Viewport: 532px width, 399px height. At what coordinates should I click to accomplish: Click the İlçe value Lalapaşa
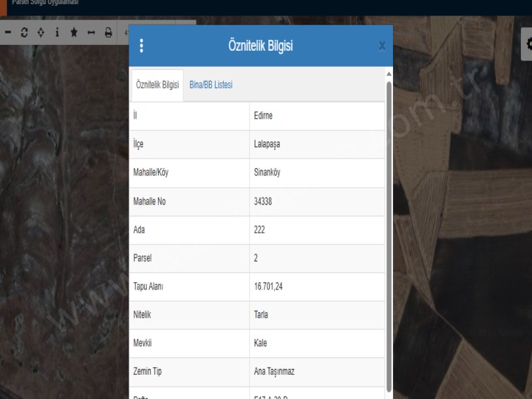pyautogui.click(x=269, y=145)
